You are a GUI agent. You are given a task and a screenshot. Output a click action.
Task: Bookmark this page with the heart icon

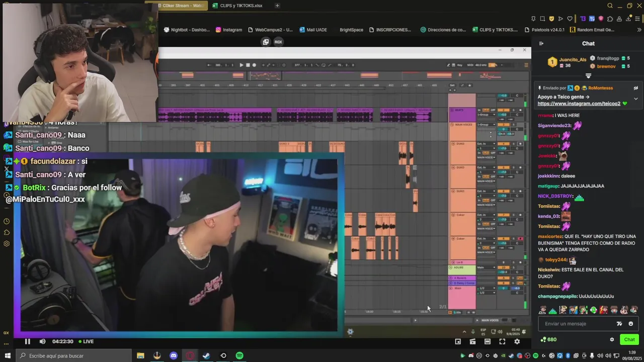pos(570,19)
